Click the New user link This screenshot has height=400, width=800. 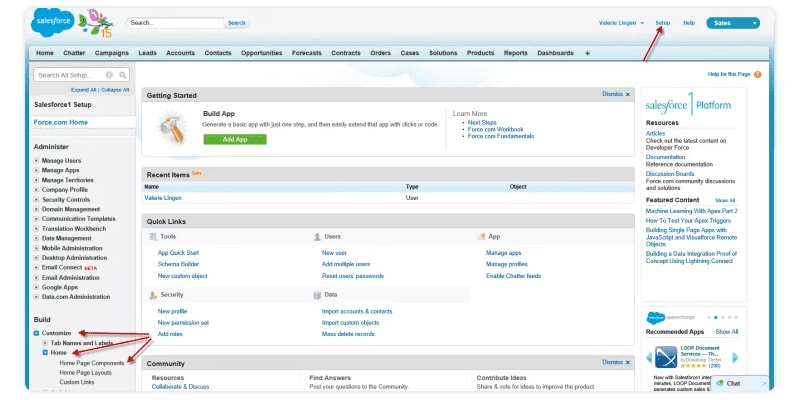[334, 253]
